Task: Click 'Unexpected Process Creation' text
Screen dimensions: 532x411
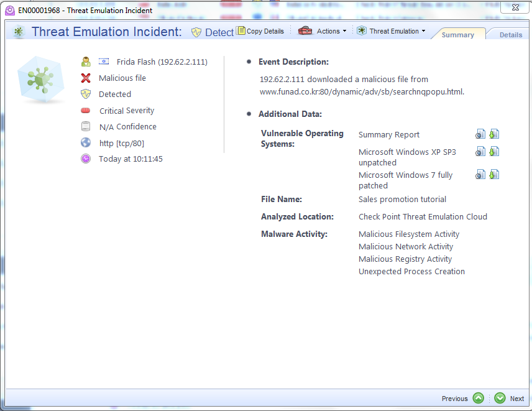Action: [411, 272]
